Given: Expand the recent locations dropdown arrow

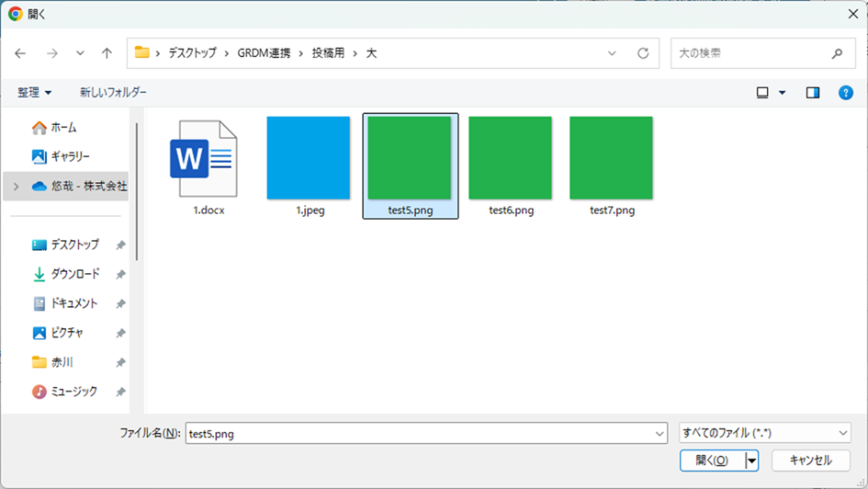Looking at the screenshot, I should (80, 53).
